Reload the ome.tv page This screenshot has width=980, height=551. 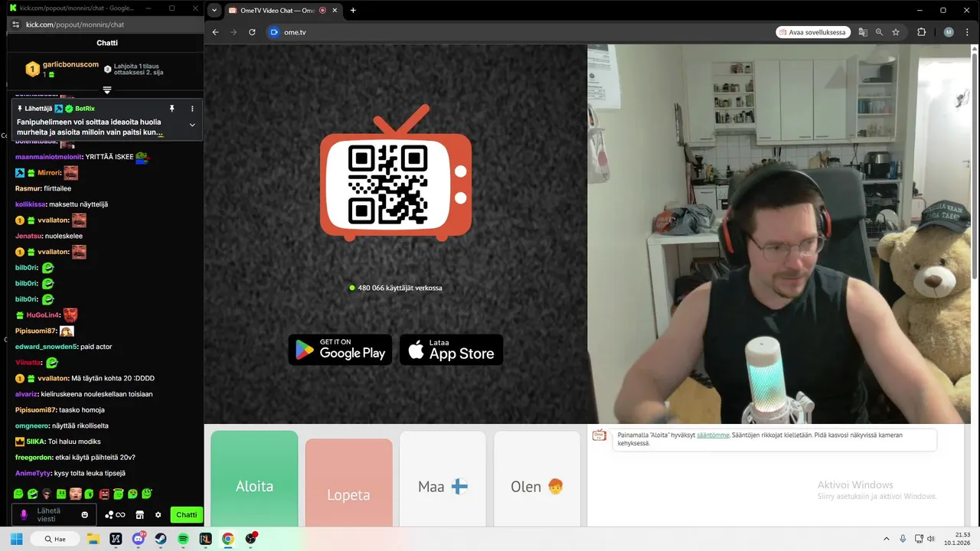click(x=252, y=32)
